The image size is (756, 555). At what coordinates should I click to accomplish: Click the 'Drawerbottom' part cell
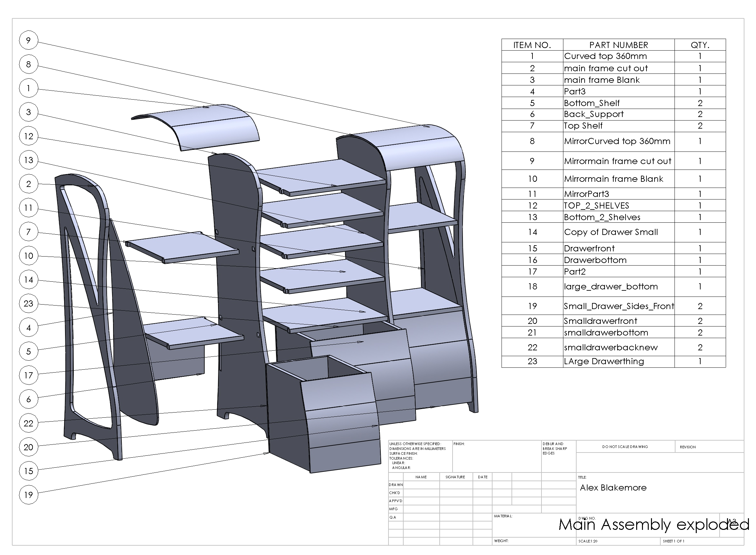point(618,260)
